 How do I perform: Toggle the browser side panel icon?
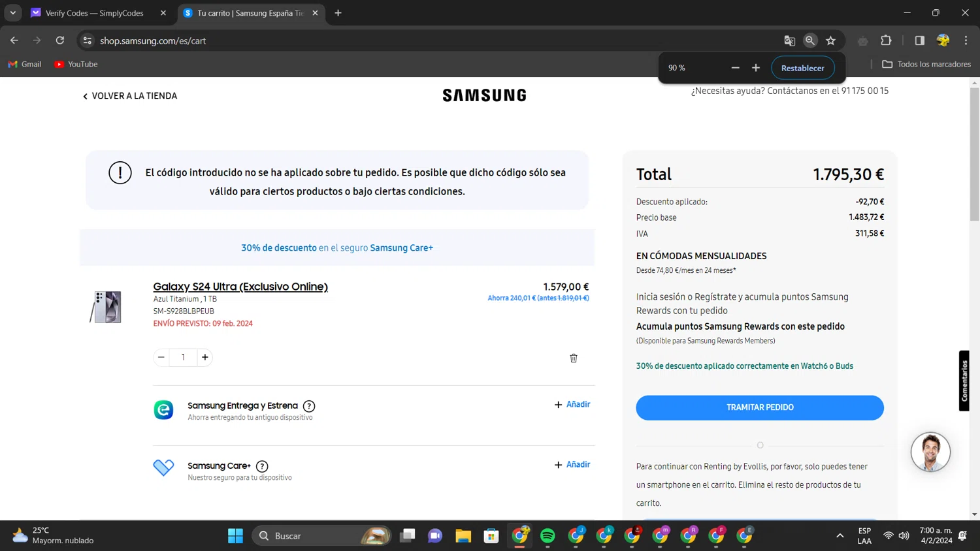(919, 40)
